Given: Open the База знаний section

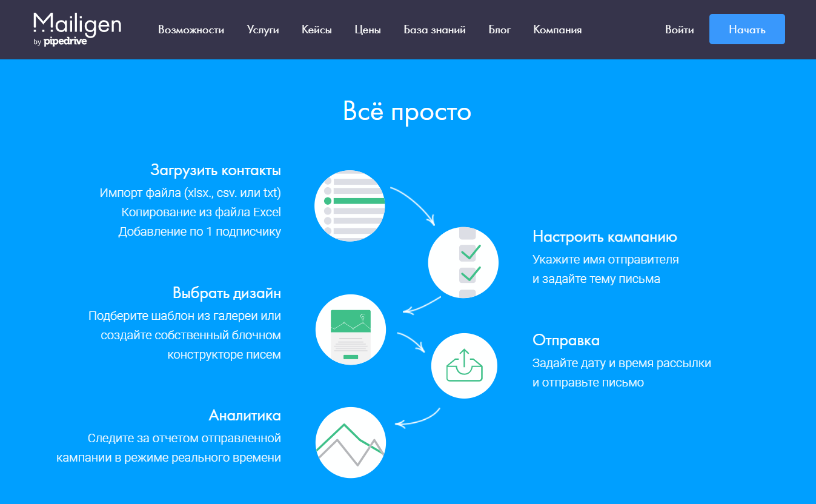Looking at the screenshot, I should 434,29.
